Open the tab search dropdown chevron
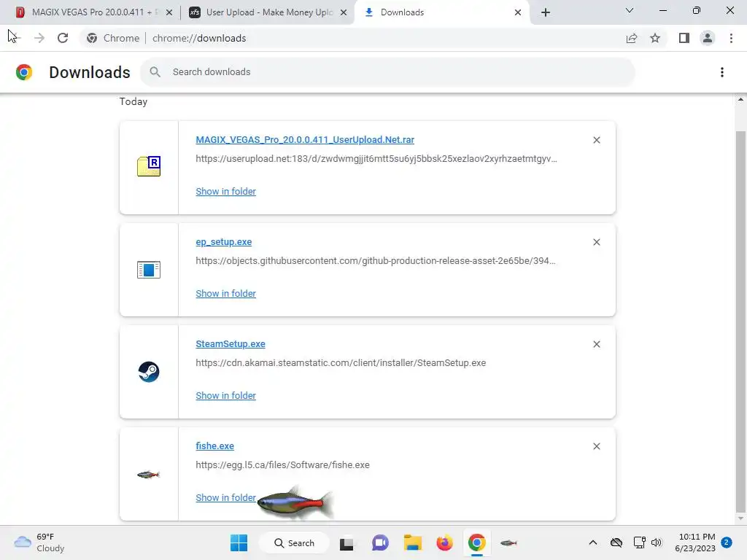The image size is (747, 560). [x=630, y=10]
